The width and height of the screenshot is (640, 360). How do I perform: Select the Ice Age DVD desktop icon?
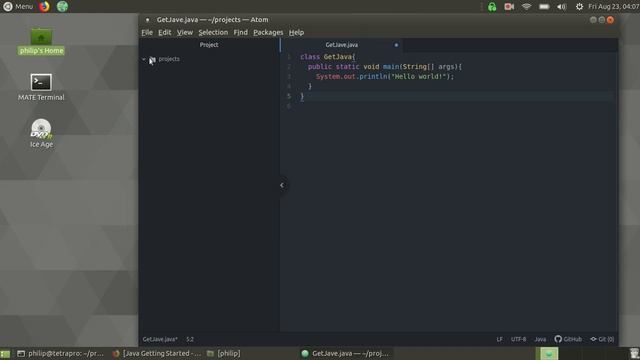(x=41, y=133)
